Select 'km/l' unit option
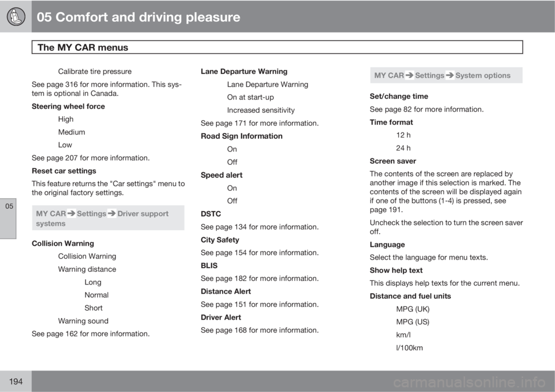Screen dimensions: 555x392 tap(403, 335)
